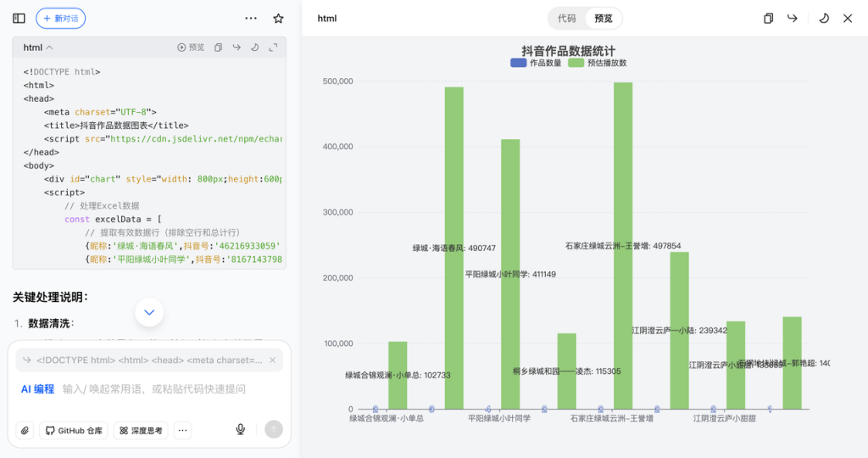Activate the microphone voice input
This screenshot has height=458, width=868.
tap(240, 429)
